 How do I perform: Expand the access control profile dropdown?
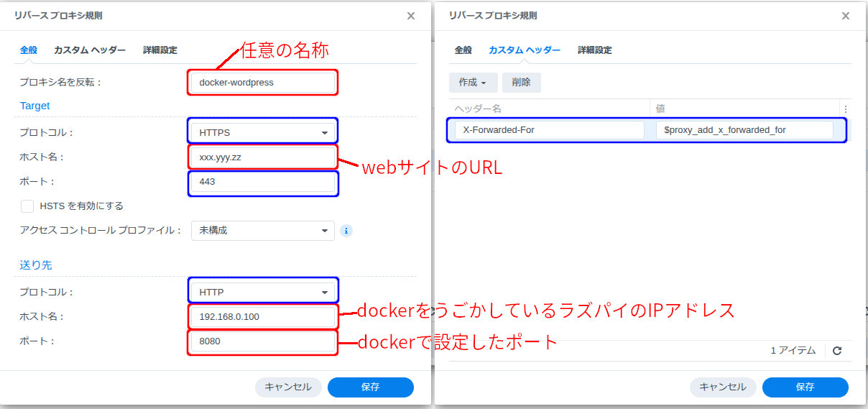coord(262,231)
